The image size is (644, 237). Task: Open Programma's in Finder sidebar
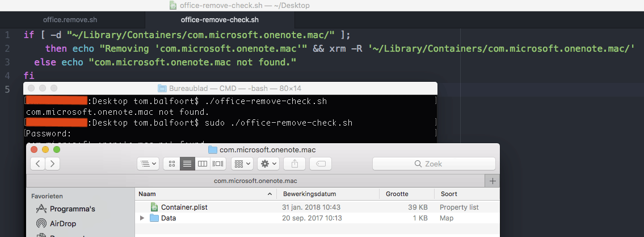click(72, 209)
